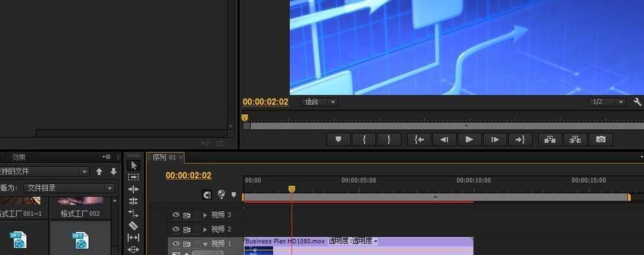644x255 pixels.
Task: Select the Track Select tool
Action: 133,177
